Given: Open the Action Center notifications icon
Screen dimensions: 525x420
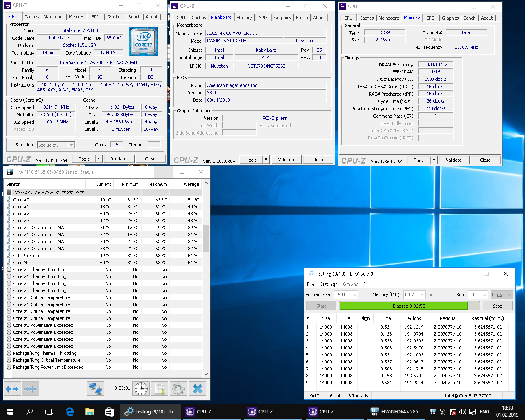Looking at the screenshot, I should (x=472, y=412).
